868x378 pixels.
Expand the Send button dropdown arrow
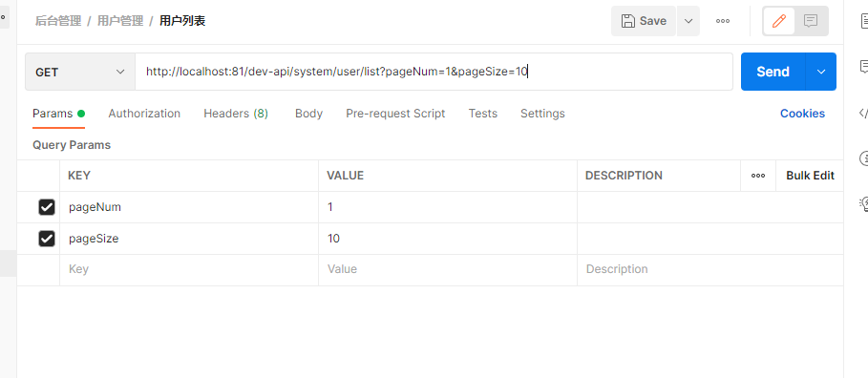[821, 72]
